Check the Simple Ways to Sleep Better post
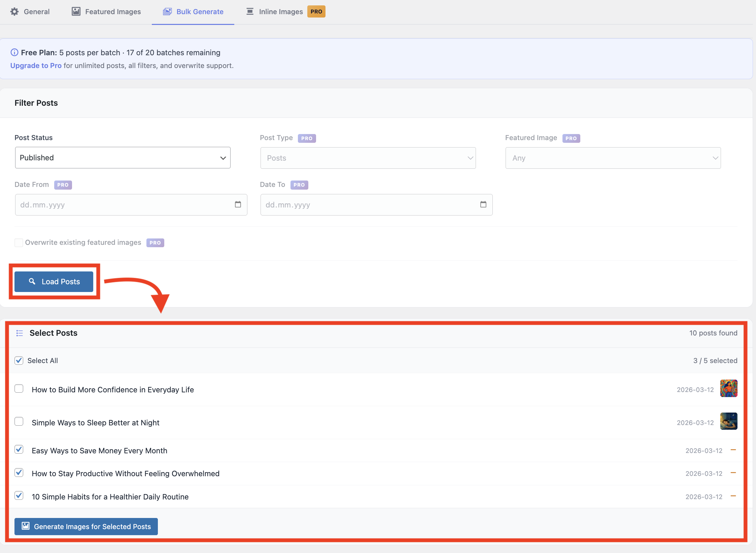This screenshot has width=756, height=553. point(19,422)
